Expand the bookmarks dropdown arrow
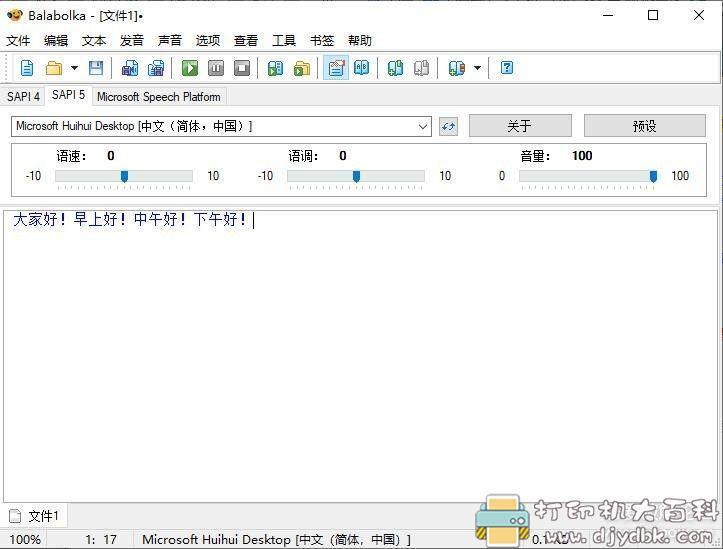The image size is (723, 549). pos(478,68)
